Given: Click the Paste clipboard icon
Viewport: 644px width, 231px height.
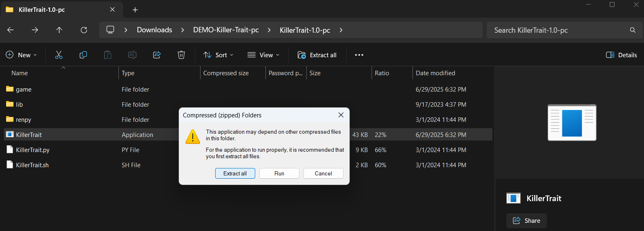Looking at the screenshot, I should (x=108, y=55).
